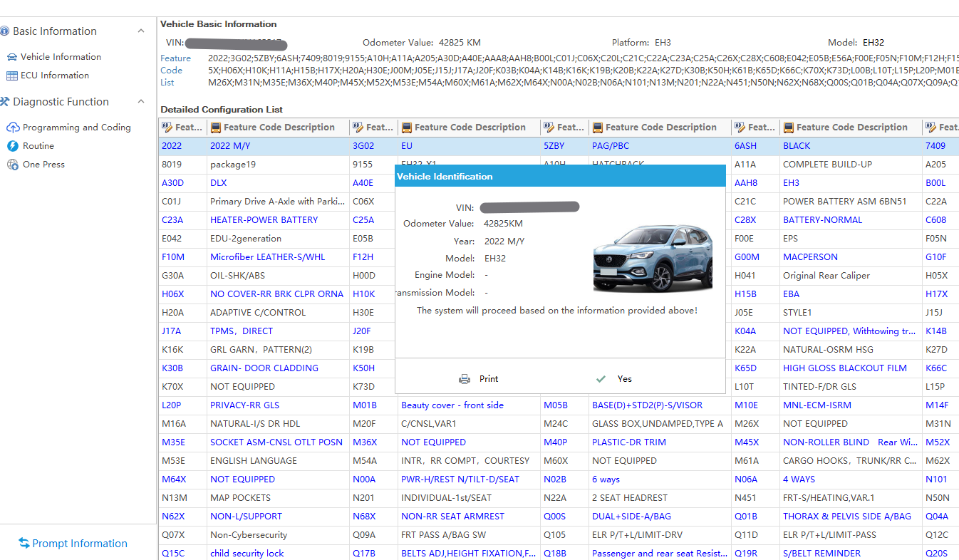Click the One Press icon
Image resolution: width=959 pixels, height=560 pixels.
[x=12, y=165]
